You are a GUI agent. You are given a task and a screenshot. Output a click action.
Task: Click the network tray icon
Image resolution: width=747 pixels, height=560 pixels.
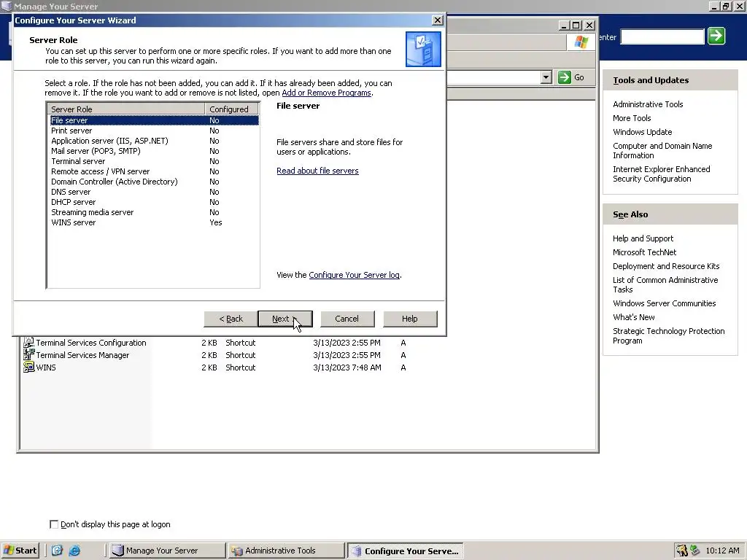pyautogui.click(x=694, y=551)
